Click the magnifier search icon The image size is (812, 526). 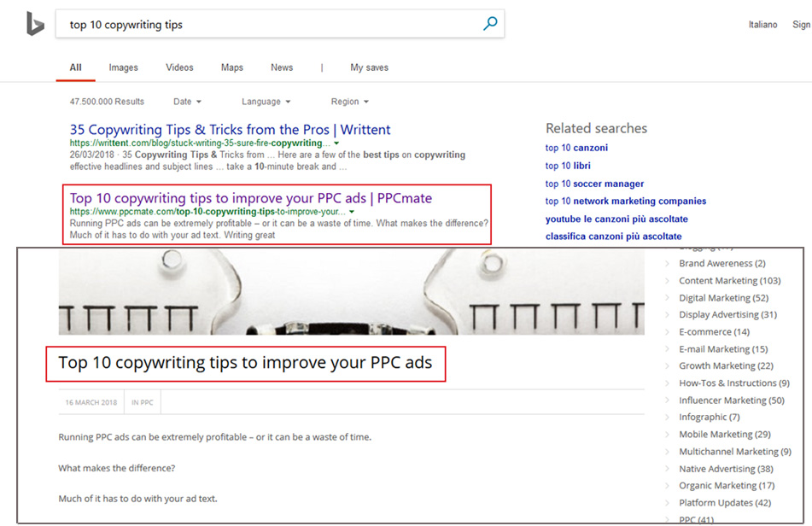click(x=490, y=24)
